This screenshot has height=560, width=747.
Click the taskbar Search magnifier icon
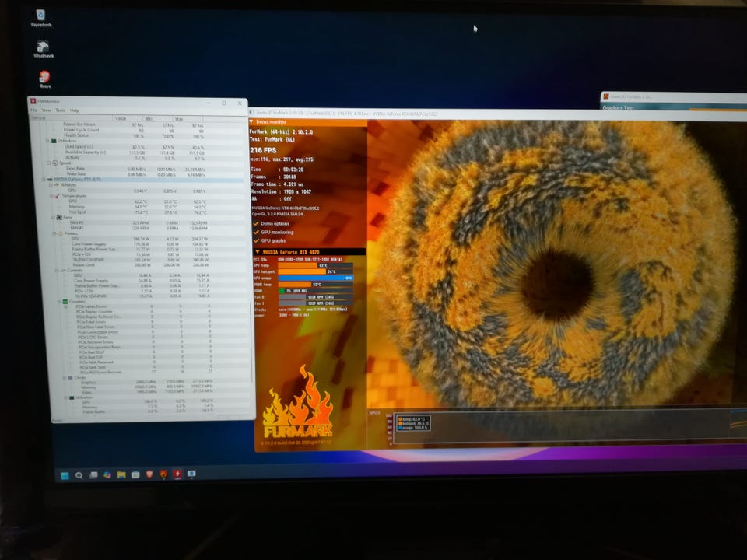79,475
